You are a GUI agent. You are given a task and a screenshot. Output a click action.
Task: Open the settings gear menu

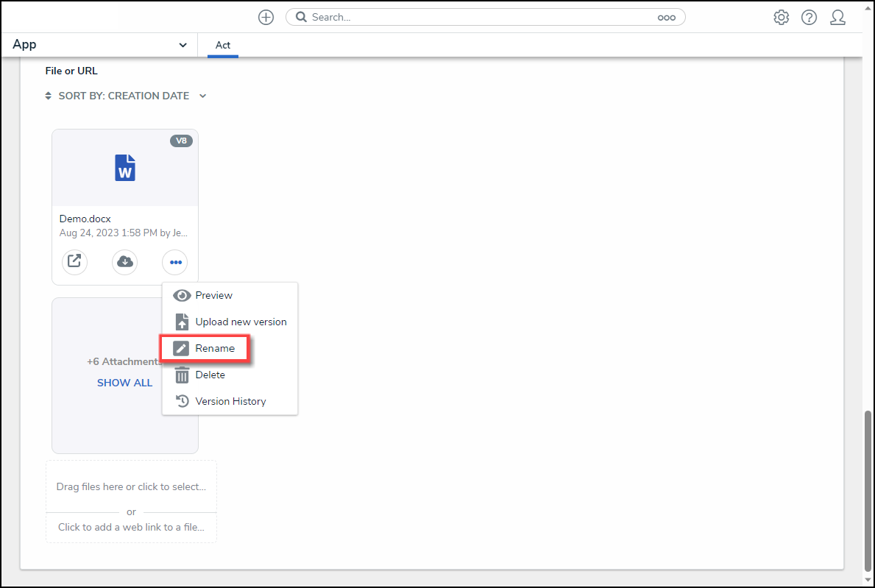782,18
